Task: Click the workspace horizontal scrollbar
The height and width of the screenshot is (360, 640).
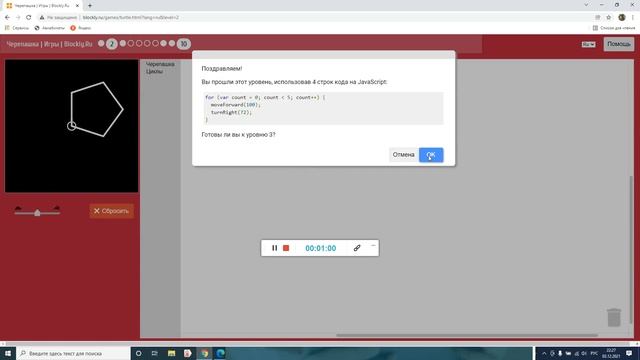Action: tap(467, 335)
